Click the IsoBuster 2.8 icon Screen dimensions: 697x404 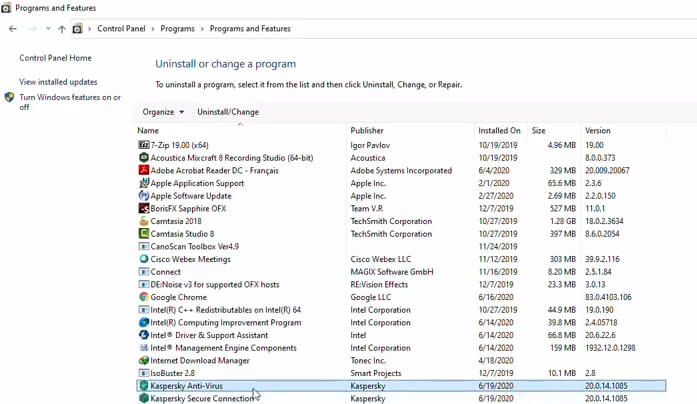144,373
